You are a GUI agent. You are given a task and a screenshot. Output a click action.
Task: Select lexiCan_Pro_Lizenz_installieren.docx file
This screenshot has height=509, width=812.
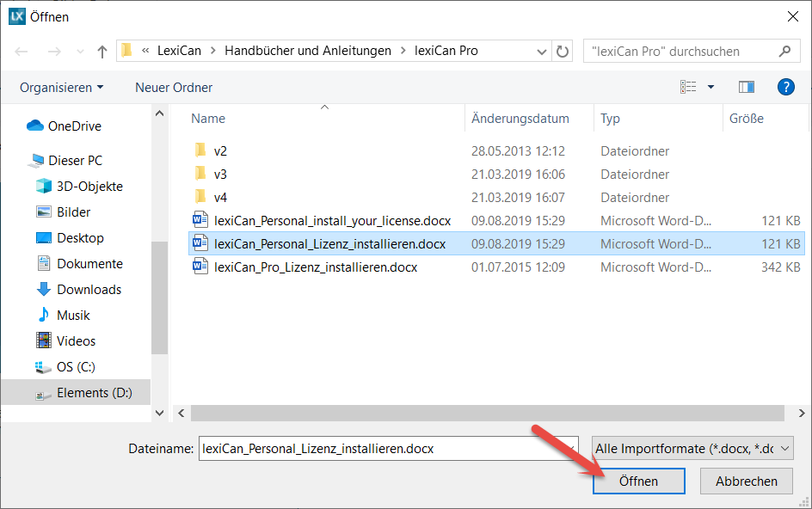click(315, 267)
